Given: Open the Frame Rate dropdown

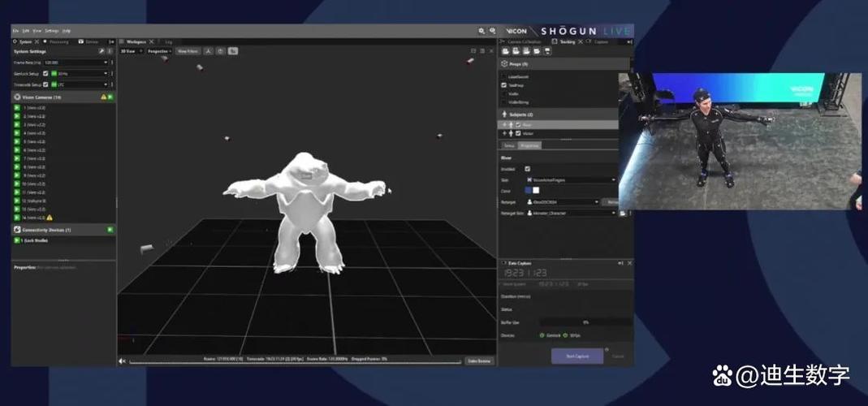Looking at the screenshot, I should tap(75, 63).
